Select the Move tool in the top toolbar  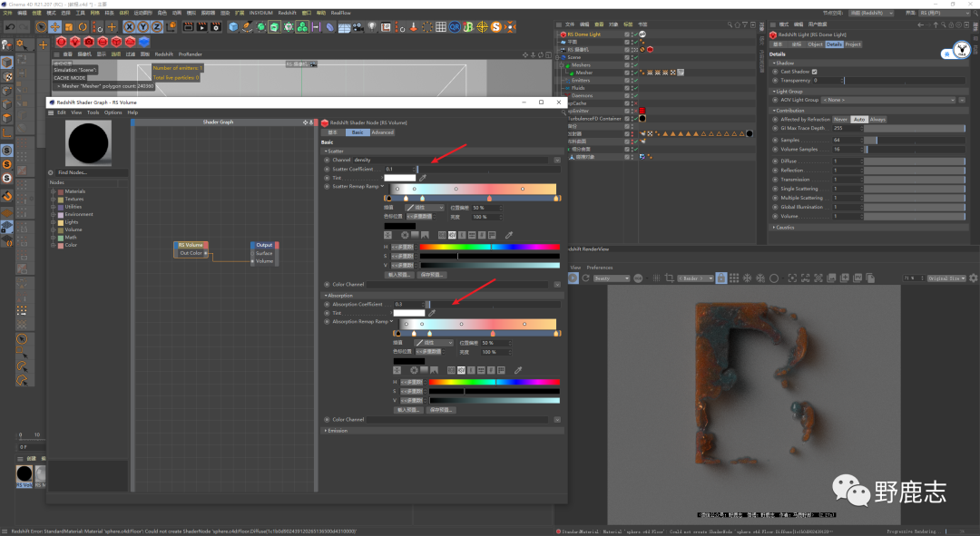click(x=55, y=27)
